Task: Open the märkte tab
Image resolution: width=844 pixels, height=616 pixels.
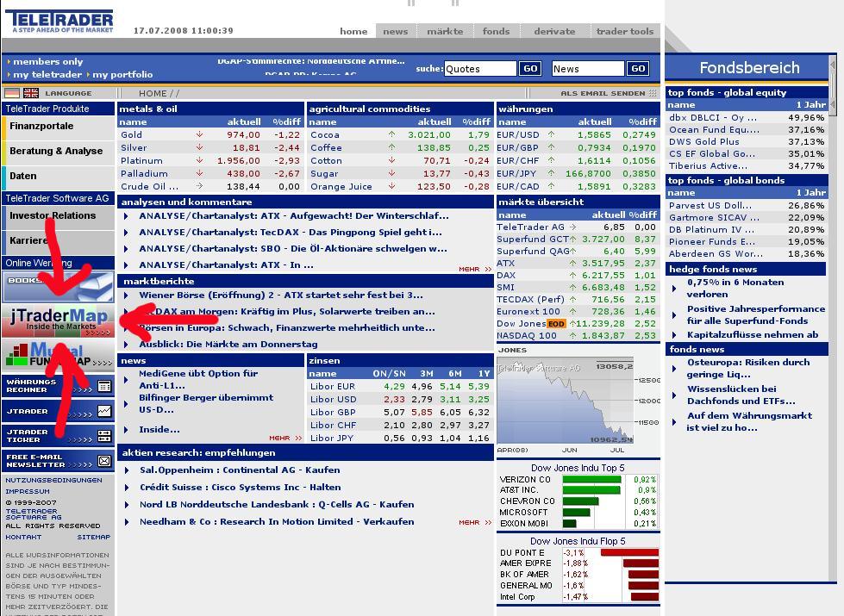Action: (x=445, y=31)
